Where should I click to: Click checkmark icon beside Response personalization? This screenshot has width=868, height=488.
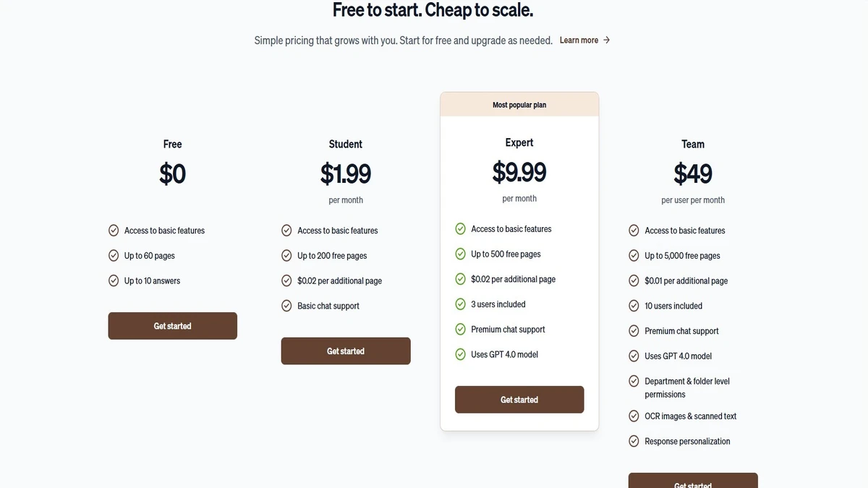click(634, 441)
